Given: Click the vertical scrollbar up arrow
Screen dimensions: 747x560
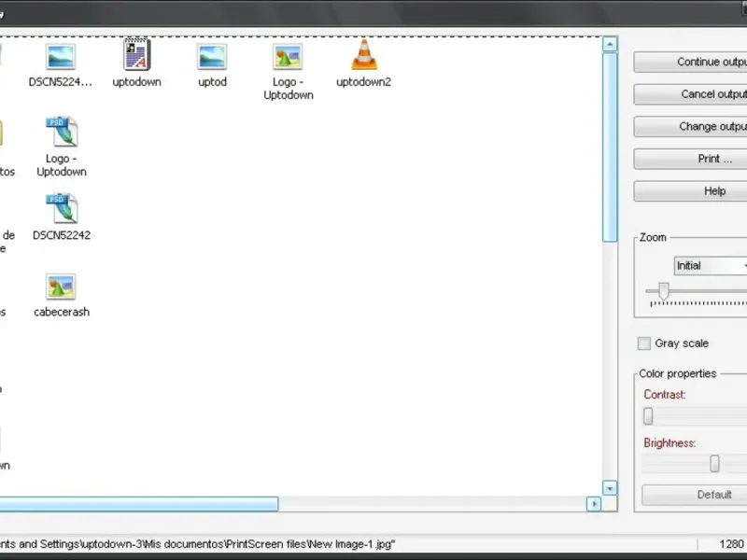Looking at the screenshot, I should click(610, 44).
